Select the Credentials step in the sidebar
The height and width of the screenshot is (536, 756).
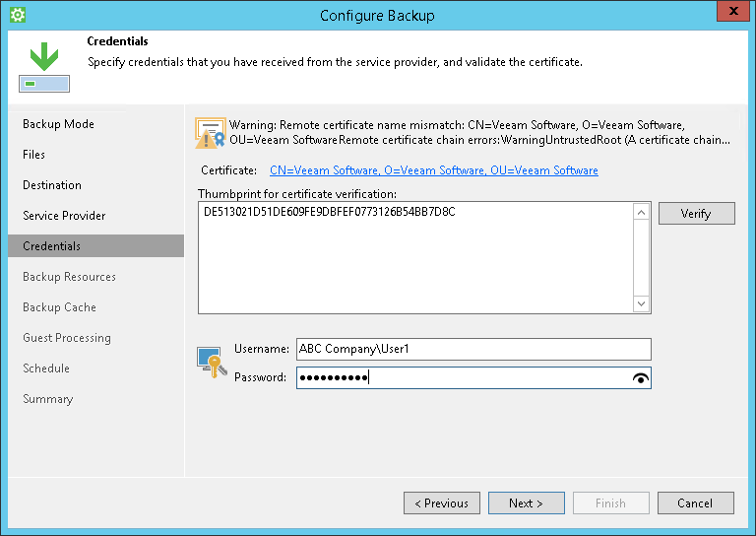click(52, 246)
